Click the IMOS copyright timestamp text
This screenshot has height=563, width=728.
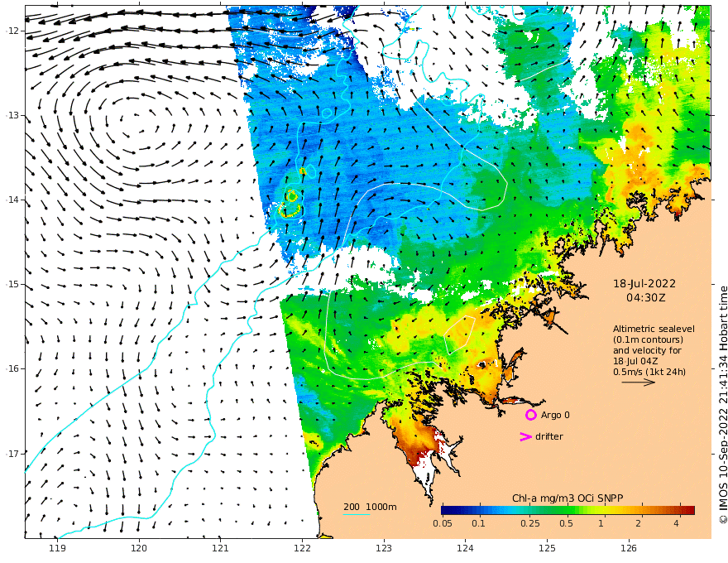[723, 405]
